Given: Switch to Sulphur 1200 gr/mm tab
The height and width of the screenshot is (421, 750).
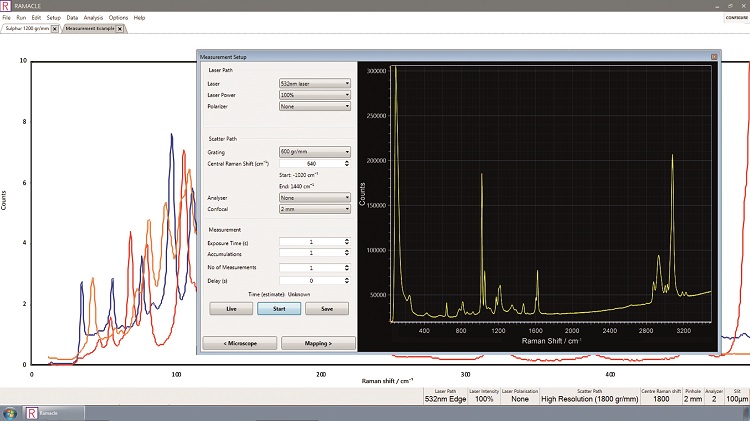Looking at the screenshot, I should [27, 29].
